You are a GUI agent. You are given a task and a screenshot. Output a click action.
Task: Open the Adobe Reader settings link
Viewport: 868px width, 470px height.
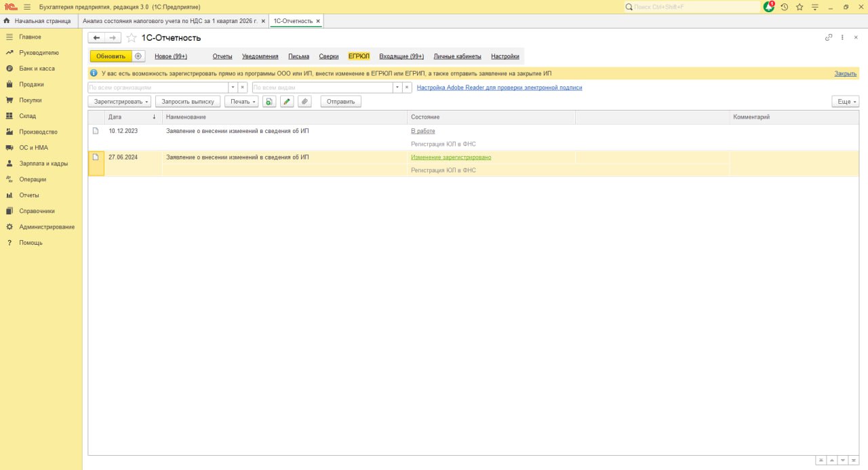[x=499, y=87]
